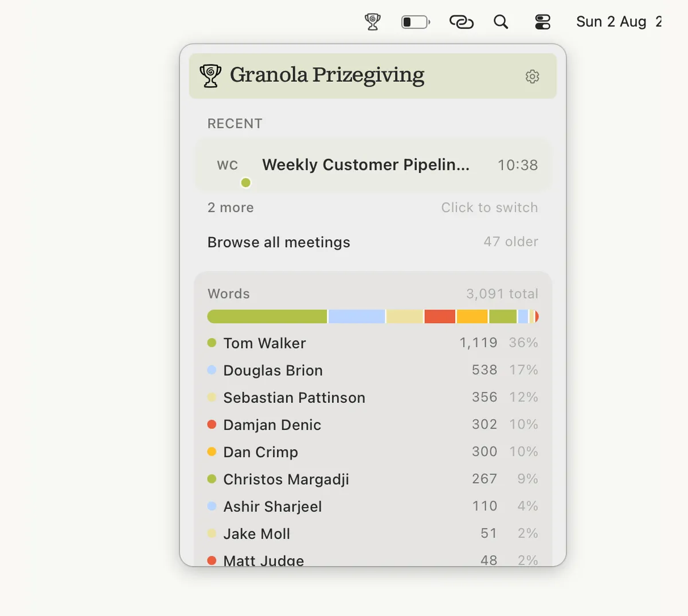Click the WC meeting avatar

click(228, 165)
